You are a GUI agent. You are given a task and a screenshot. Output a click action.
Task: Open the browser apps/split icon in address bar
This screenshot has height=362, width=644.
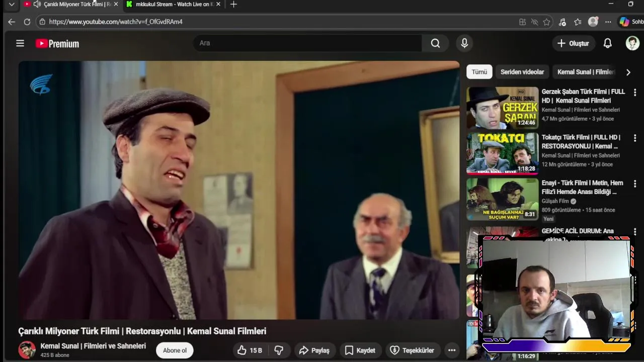523,22
